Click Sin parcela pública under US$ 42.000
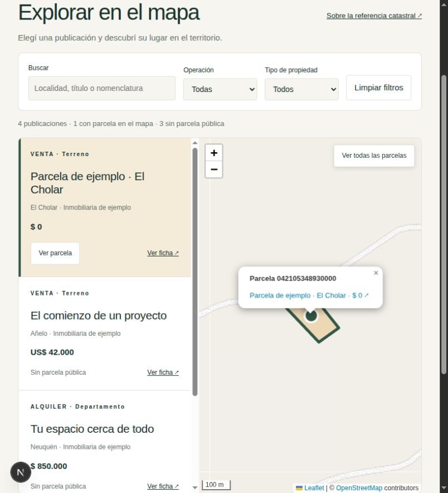This screenshot has height=493, width=448. (x=58, y=373)
